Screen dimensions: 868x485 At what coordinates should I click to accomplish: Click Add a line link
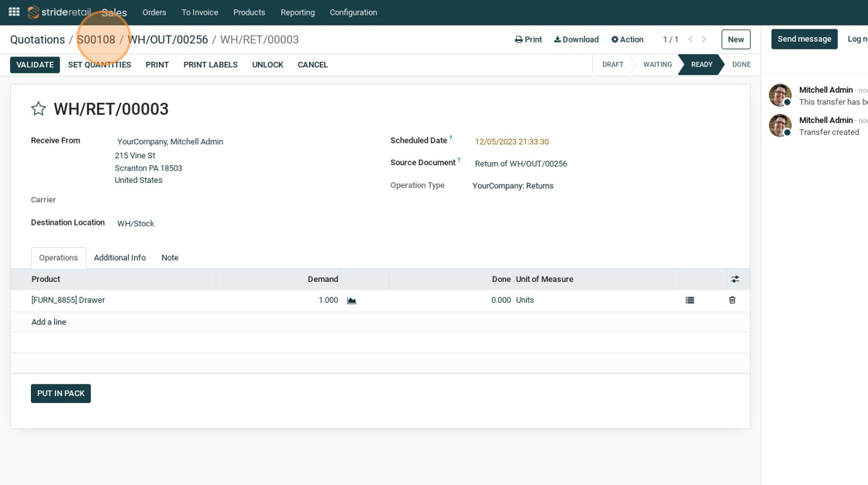pyautogui.click(x=49, y=322)
